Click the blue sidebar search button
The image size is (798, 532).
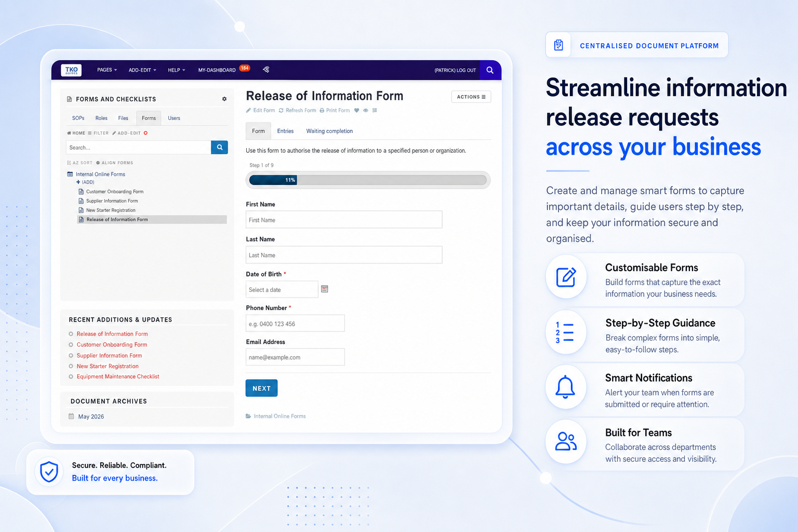[x=219, y=148]
